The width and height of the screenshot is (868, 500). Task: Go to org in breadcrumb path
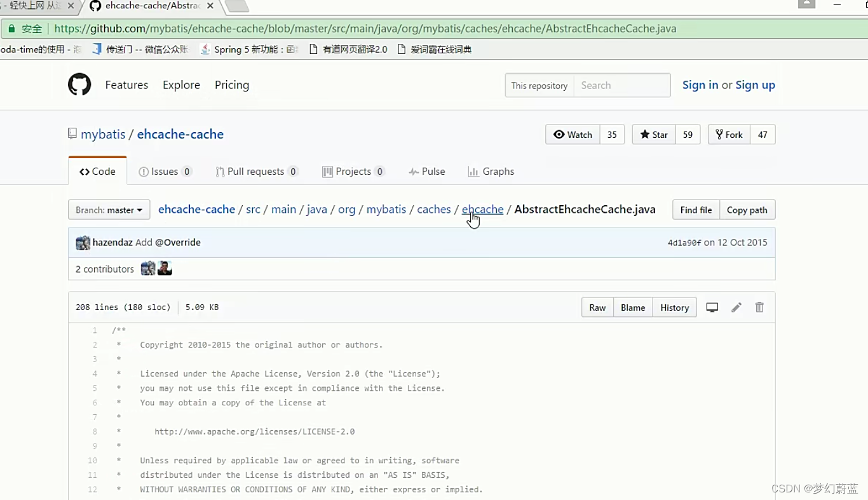[346, 209]
